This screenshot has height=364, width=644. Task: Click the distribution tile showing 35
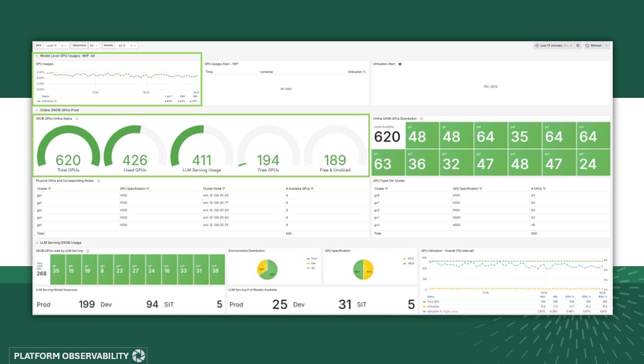(x=524, y=135)
